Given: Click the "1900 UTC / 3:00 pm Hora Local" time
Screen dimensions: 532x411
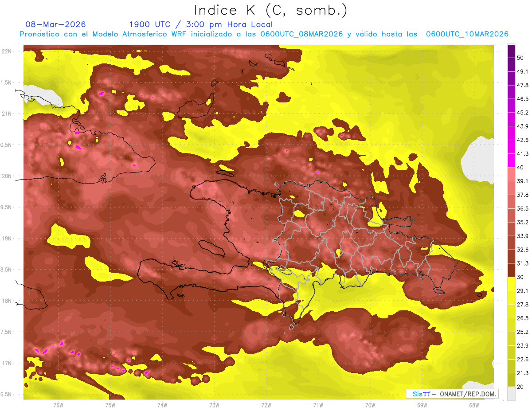Looking at the screenshot, I should [x=201, y=24].
